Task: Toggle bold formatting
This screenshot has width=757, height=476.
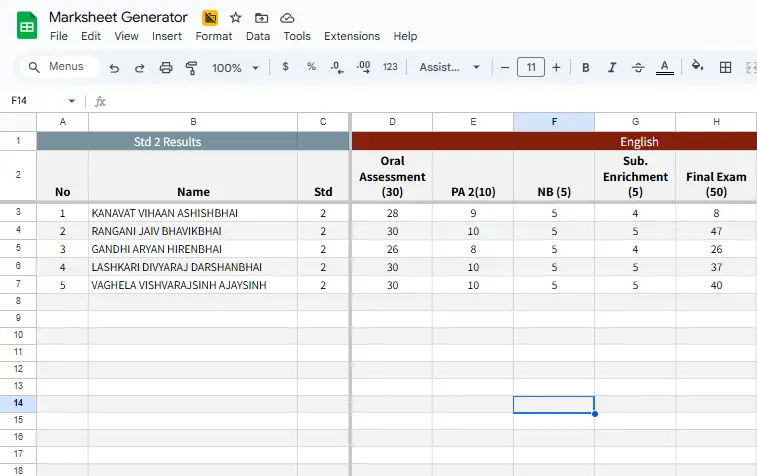Action: click(586, 68)
